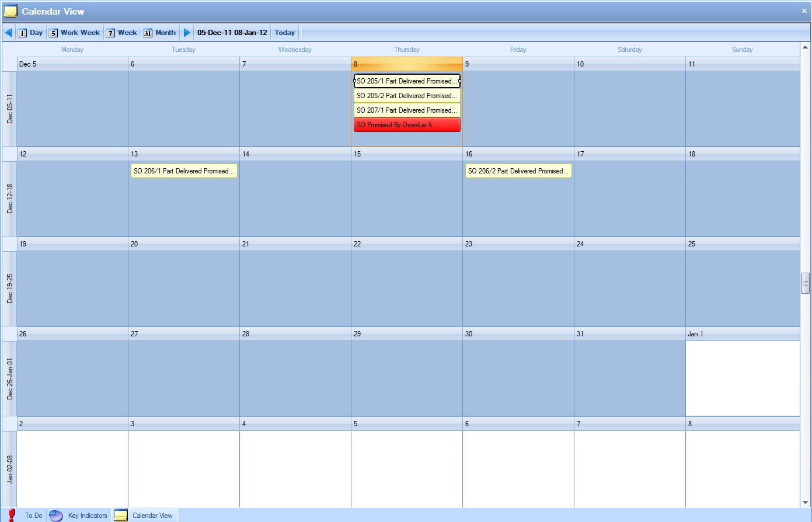Screen dimensions: 812x522
Task: Go to next period with right arrow
Action: point(187,33)
